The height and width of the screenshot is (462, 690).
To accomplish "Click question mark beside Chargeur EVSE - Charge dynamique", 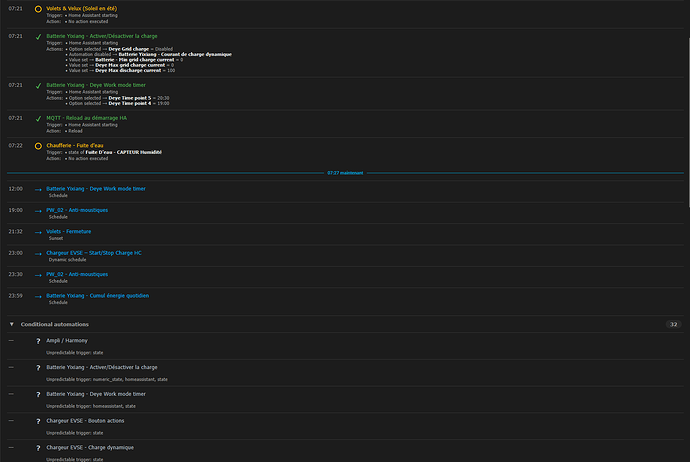I will tap(38, 448).
